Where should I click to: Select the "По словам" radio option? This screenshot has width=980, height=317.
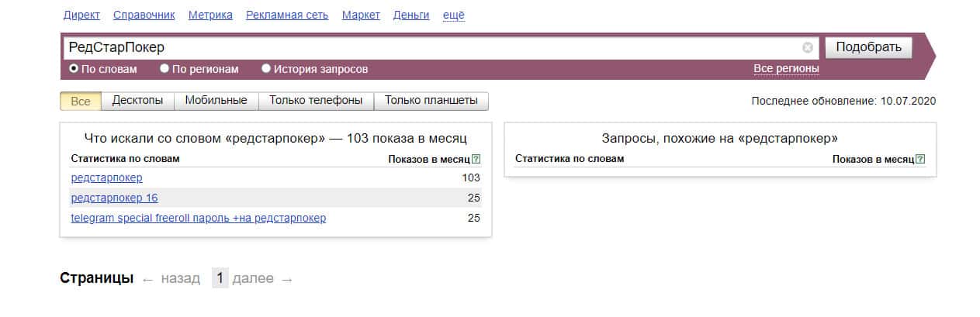pyautogui.click(x=74, y=69)
